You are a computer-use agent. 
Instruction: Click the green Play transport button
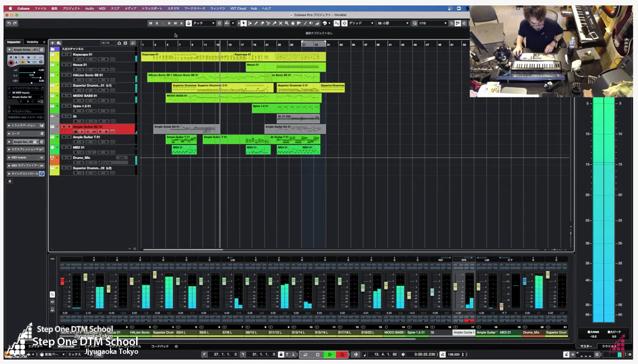point(330,354)
